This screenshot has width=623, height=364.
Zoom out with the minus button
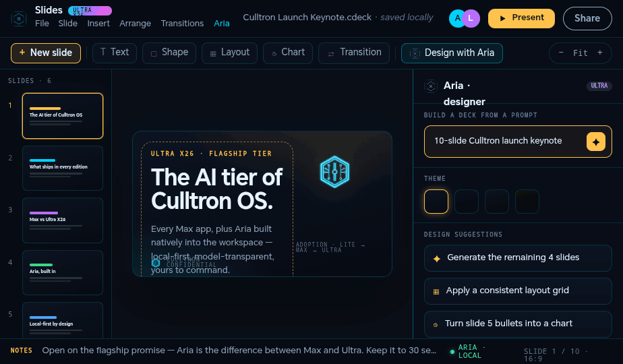click(x=561, y=53)
